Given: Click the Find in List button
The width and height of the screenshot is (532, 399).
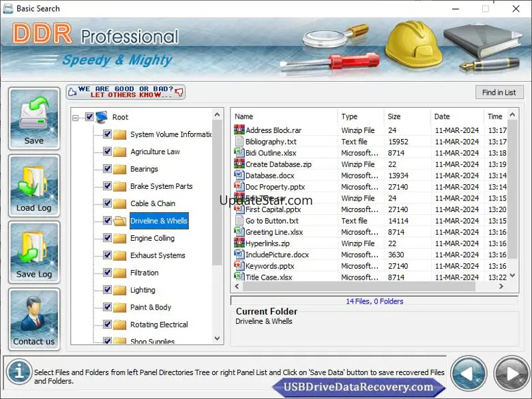Looking at the screenshot, I should 499,92.
